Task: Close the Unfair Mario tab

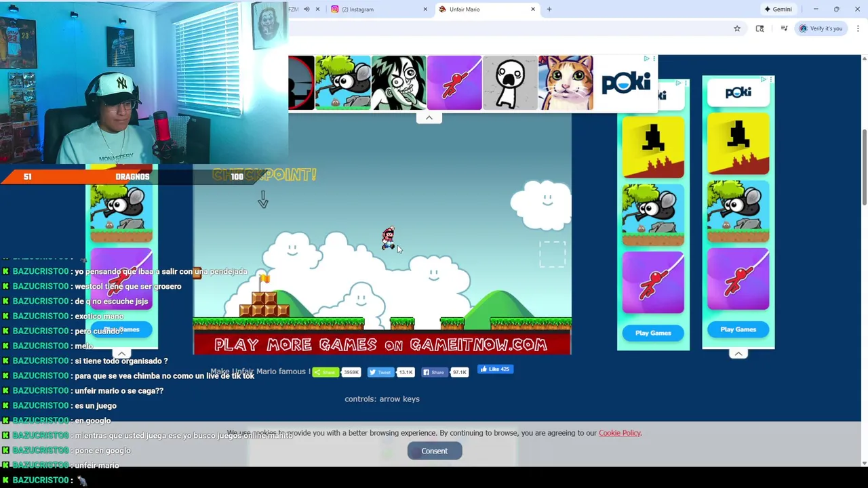Action: click(x=533, y=9)
